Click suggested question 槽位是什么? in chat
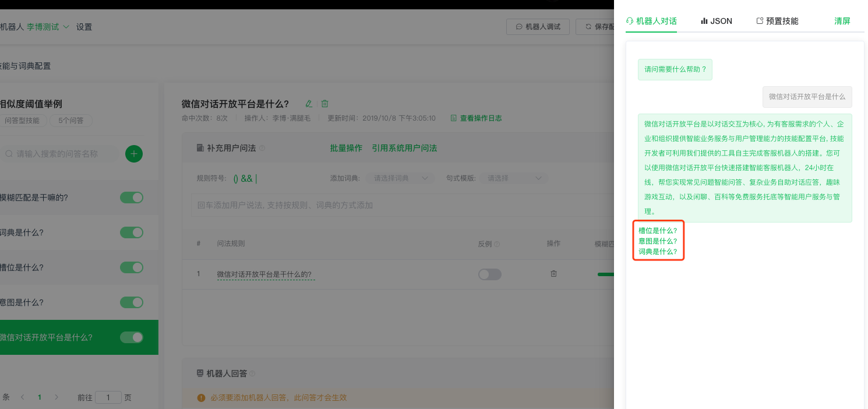 tap(658, 231)
